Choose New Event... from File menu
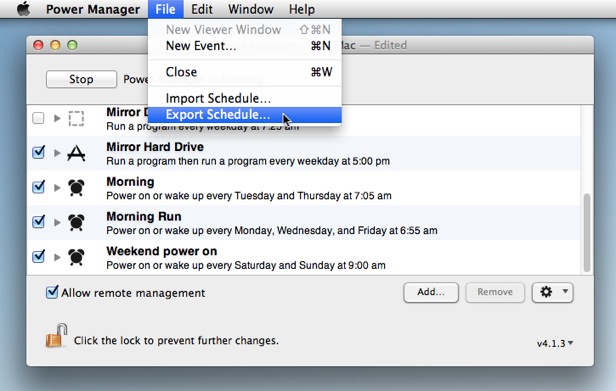616x391 pixels. [245, 46]
